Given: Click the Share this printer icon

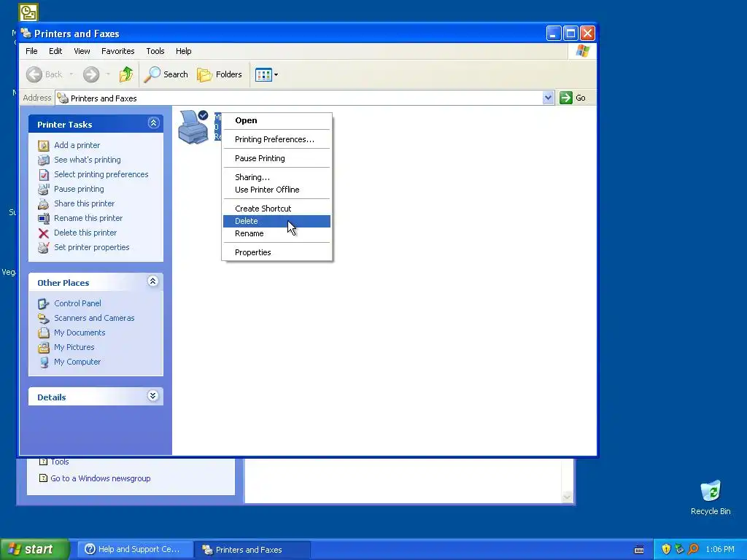Looking at the screenshot, I should 43,204.
